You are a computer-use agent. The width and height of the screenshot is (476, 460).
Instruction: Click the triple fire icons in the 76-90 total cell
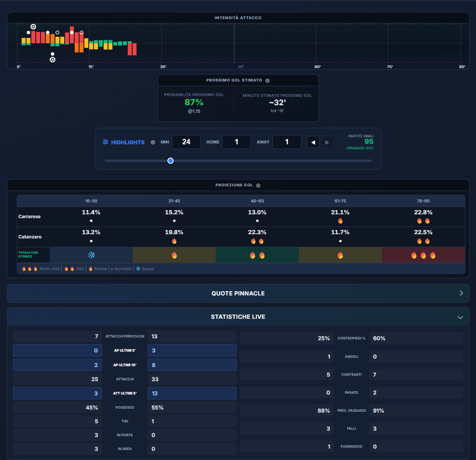[x=423, y=255]
